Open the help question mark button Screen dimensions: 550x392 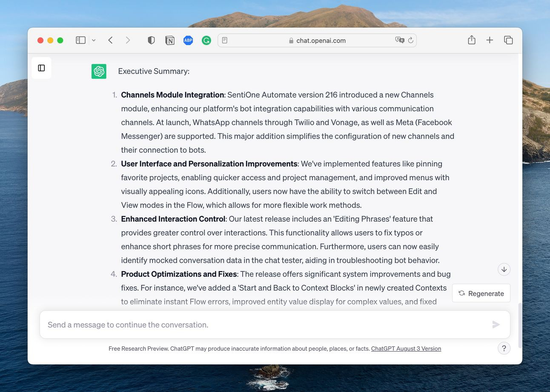point(504,348)
